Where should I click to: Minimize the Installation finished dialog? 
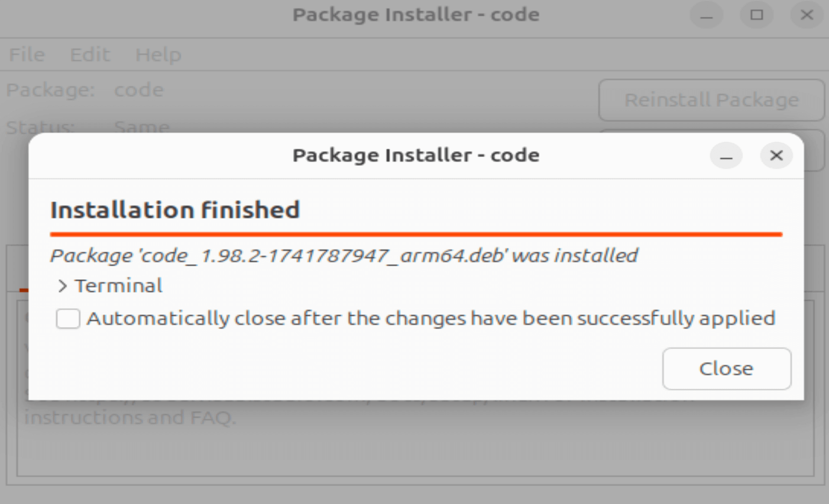pyautogui.click(x=726, y=156)
